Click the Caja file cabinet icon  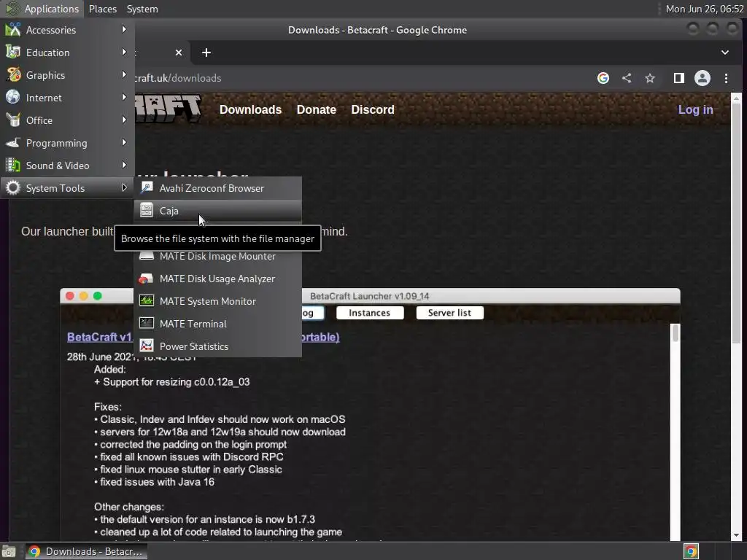[x=146, y=210]
